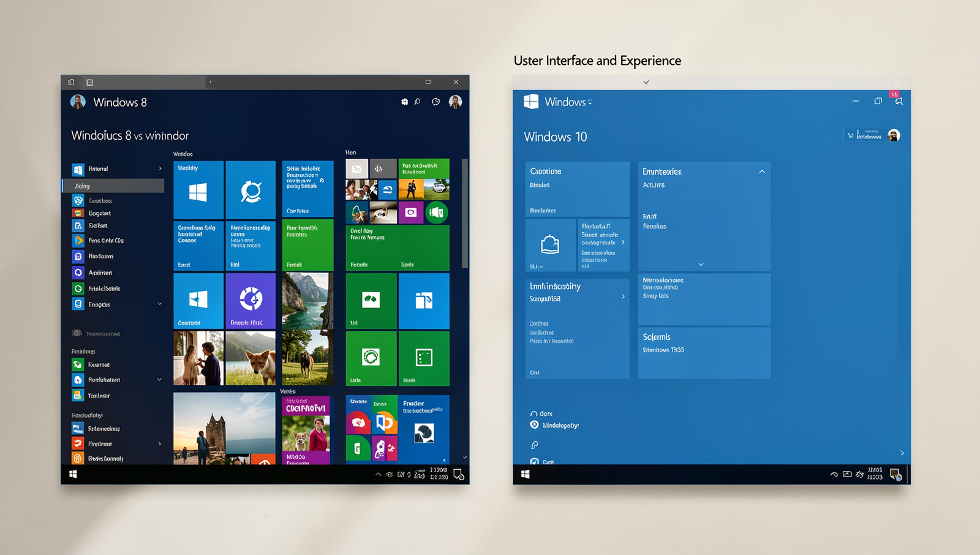
Task: Click the shield icon beside Coptbee in the sidebar
Action: click(78, 200)
